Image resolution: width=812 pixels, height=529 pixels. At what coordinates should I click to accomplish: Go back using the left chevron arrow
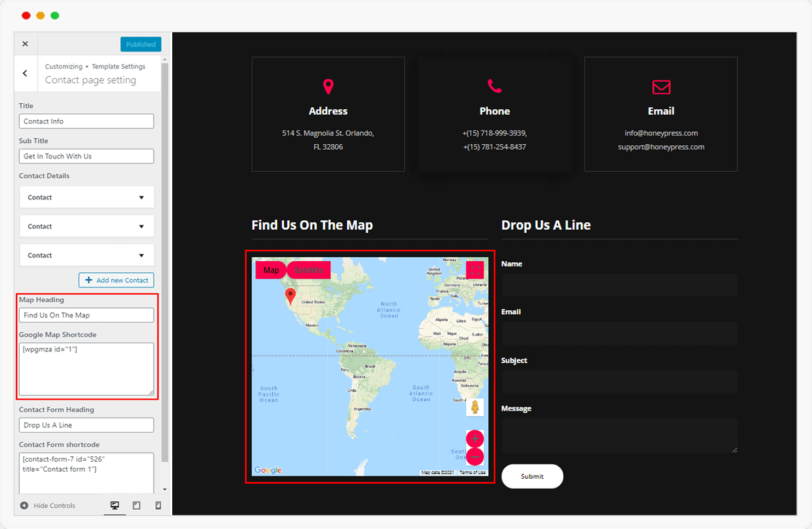tap(25, 73)
